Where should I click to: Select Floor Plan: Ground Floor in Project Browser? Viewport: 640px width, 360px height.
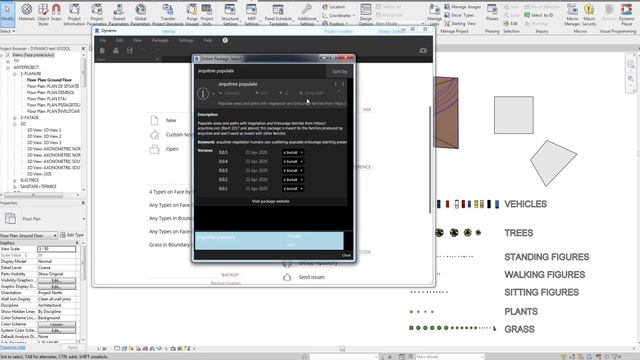point(49,80)
